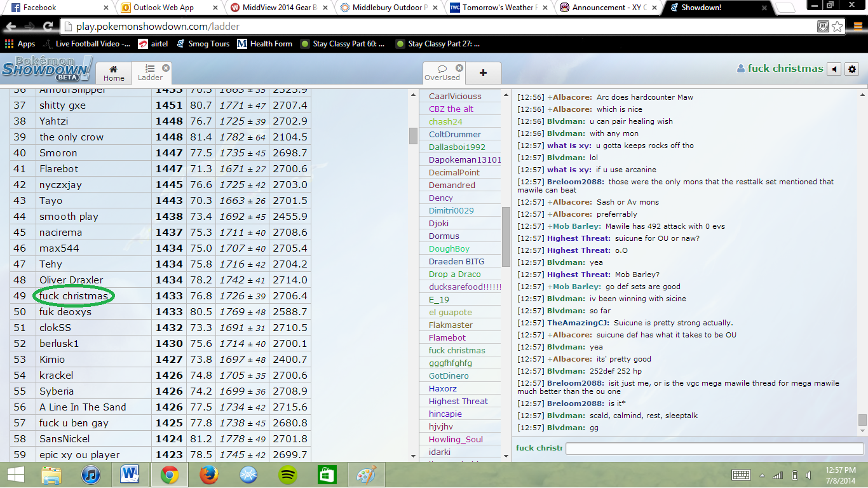Click the chat log scrollbar thumb
The height and width of the screenshot is (488, 868).
pyautogui.click(x=862, y=420)
